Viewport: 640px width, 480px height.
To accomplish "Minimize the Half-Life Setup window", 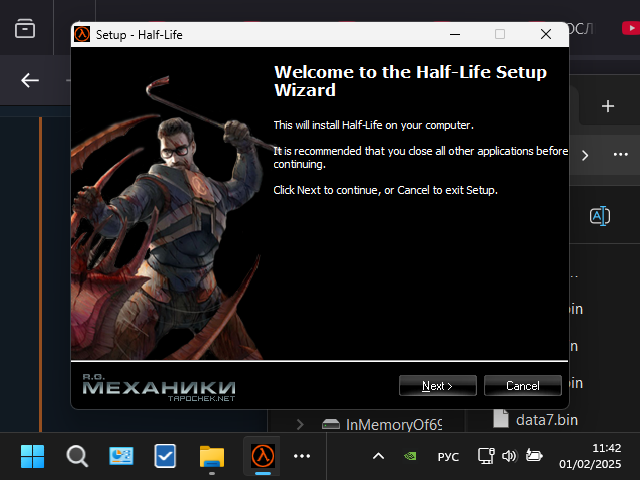I will 455,34.
